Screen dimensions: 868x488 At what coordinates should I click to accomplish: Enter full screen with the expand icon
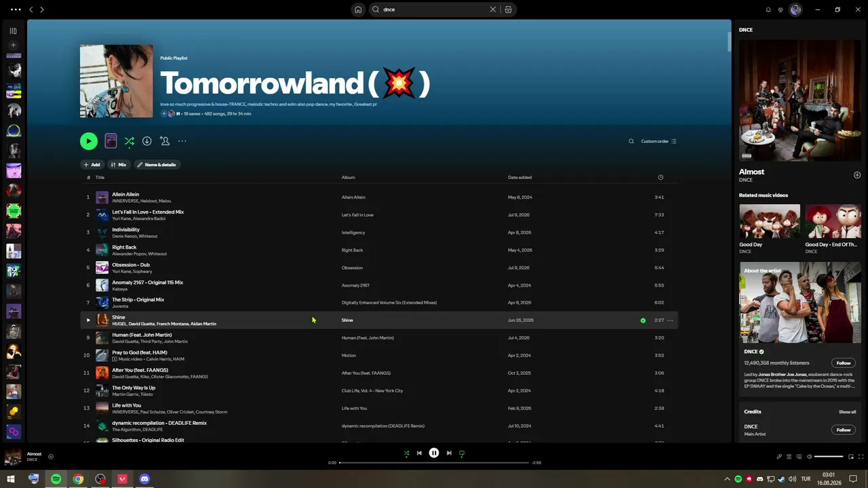pos(861,457)
